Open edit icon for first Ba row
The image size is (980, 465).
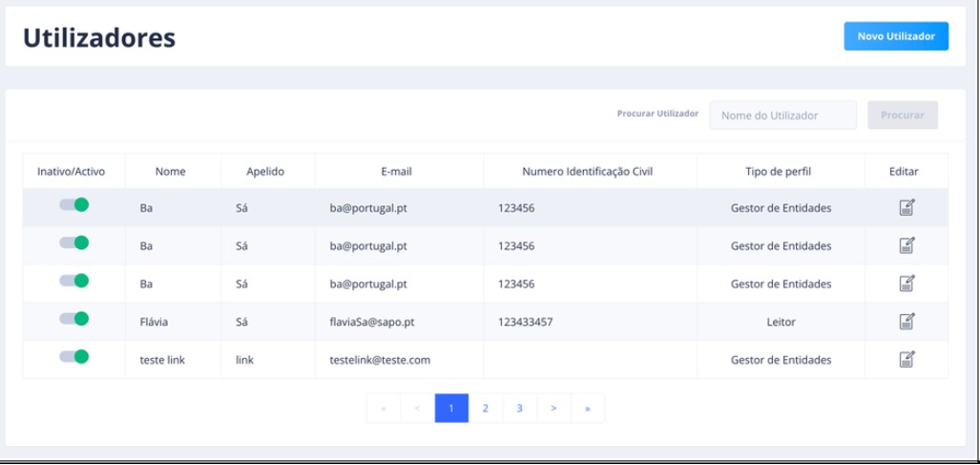tap(907, 207)
